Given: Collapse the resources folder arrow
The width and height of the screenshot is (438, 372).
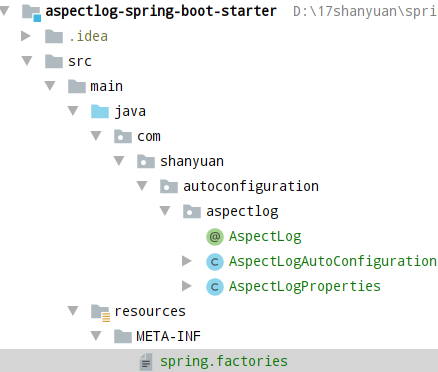Looking at the screenshot, I should point(73,311).
